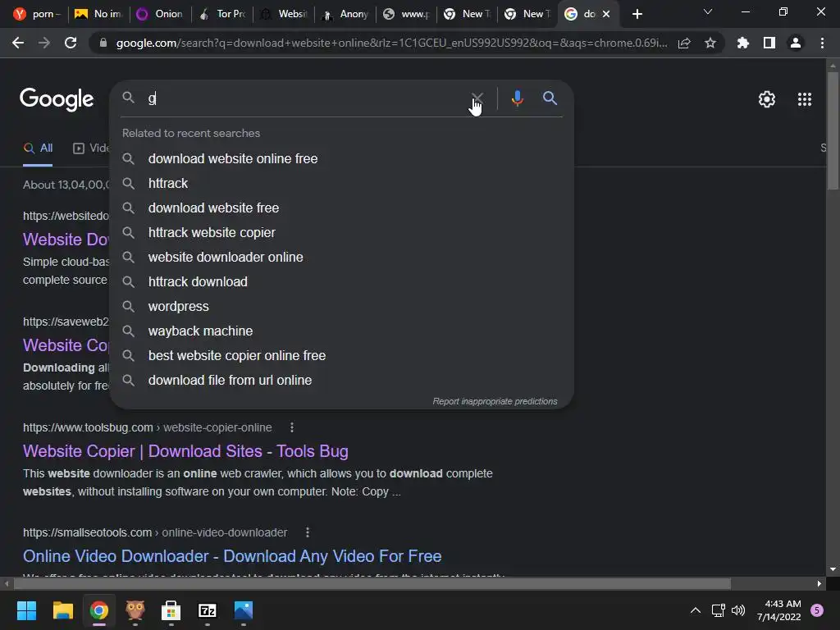Close the active Google search tab
This screenshot has width=840, height=630.
pyautogui.click(x=606, y=14)
